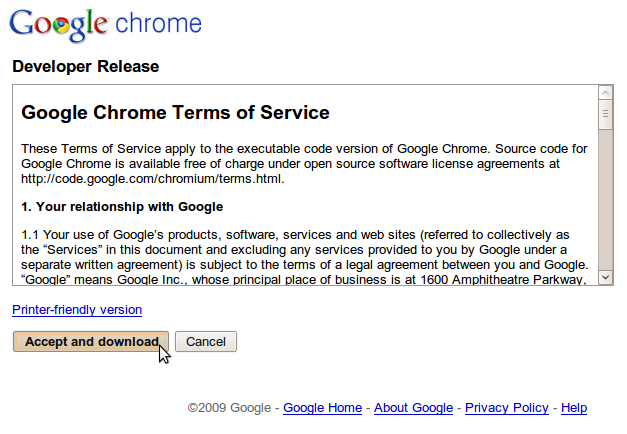The height and width of the screenshot is (434, 627).
Task: Click the ©2009 Google footer text
Action: [230, 408]
